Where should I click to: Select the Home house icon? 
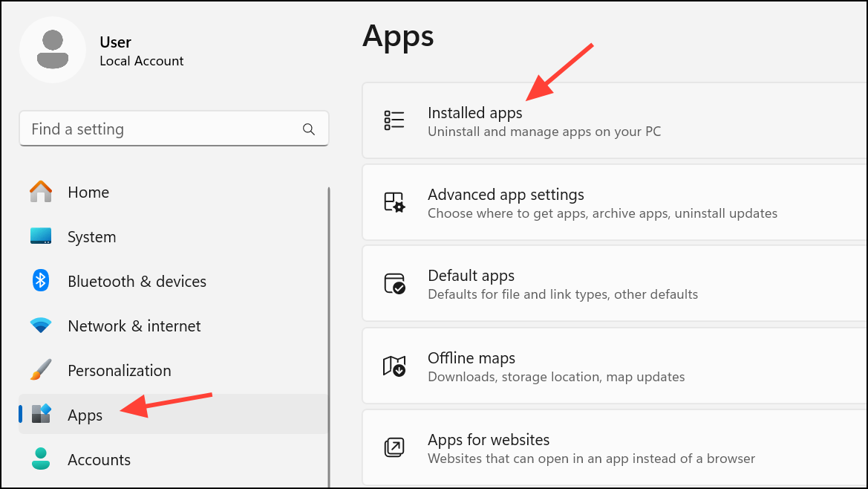[x=40, y=192]
